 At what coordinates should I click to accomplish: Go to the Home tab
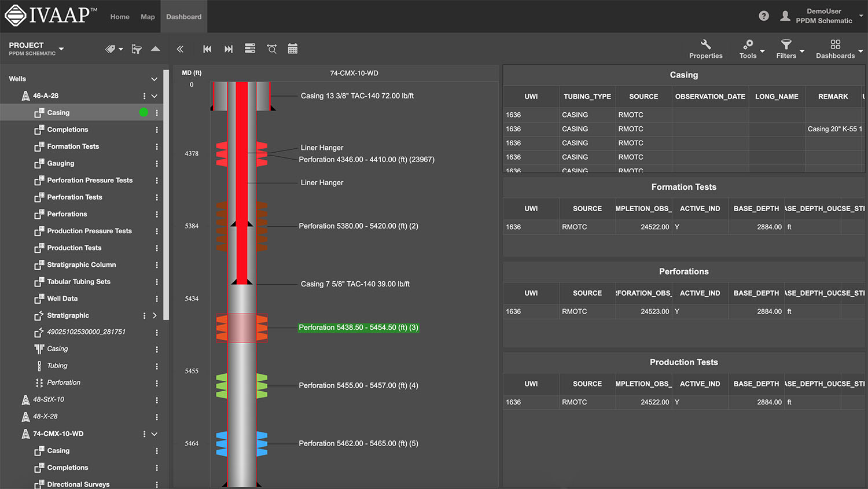[x=120, y=17]
